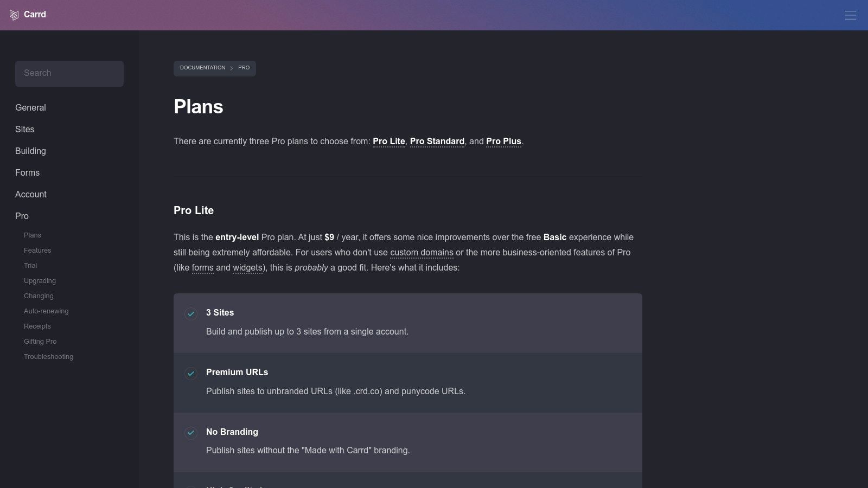
Task: Open the DOCUMENTATION breadcrumb link
Action: coord(202,68)
